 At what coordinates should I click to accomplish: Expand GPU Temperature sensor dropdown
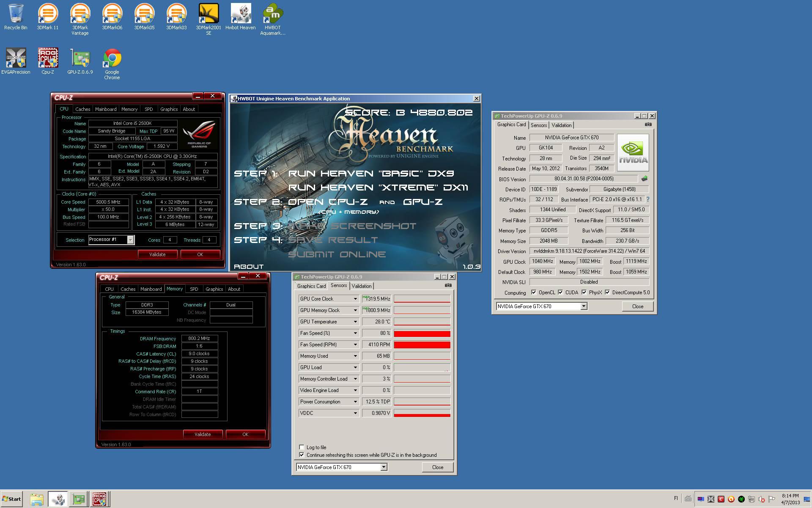[x=355, y=322]
